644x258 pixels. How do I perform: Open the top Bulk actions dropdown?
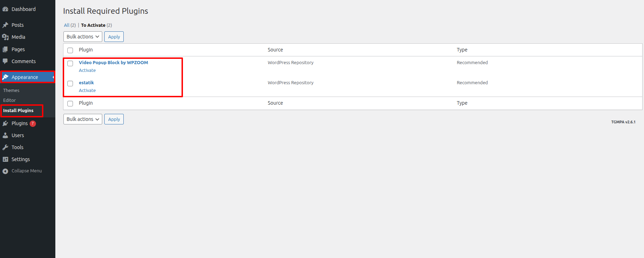point(82,37)
